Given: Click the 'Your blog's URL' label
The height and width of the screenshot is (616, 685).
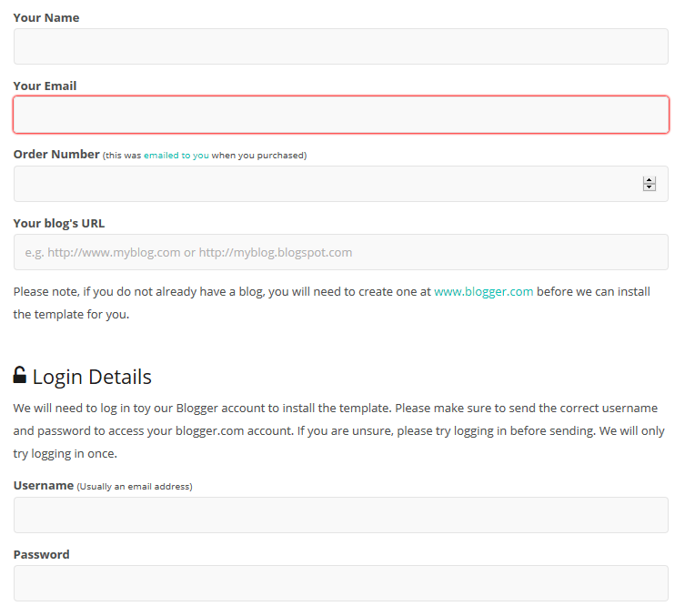Looking at the screenshot, I should (x=59, y=223).
